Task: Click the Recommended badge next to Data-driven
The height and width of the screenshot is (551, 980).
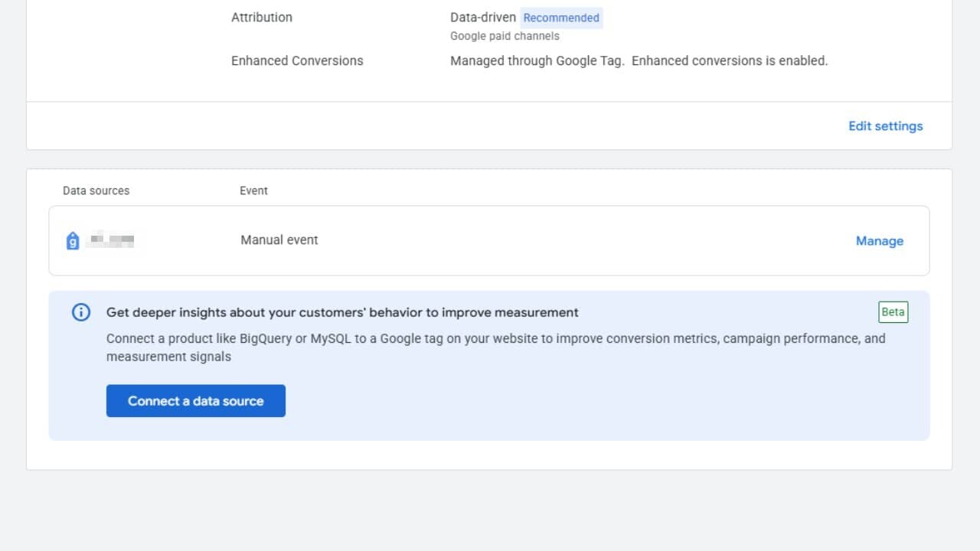Action: (561, 18)
